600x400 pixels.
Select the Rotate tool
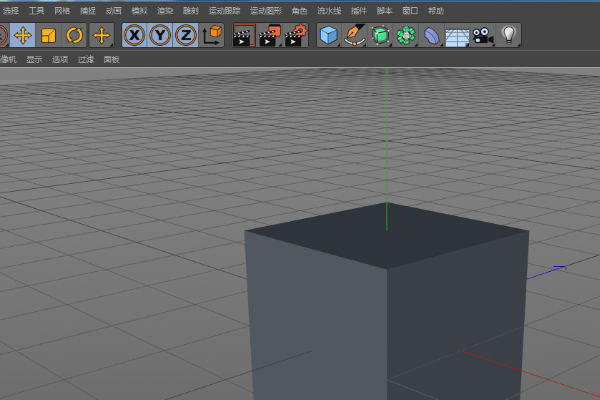74,36
